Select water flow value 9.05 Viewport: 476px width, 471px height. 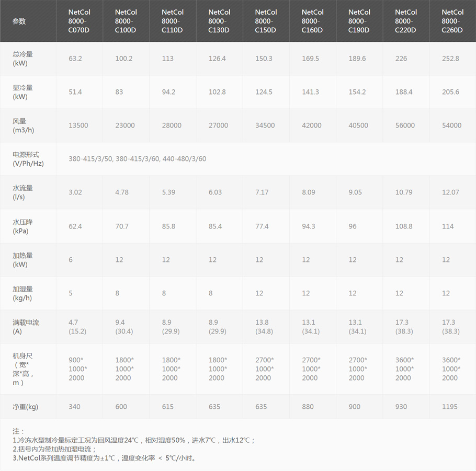click(355, 192)
